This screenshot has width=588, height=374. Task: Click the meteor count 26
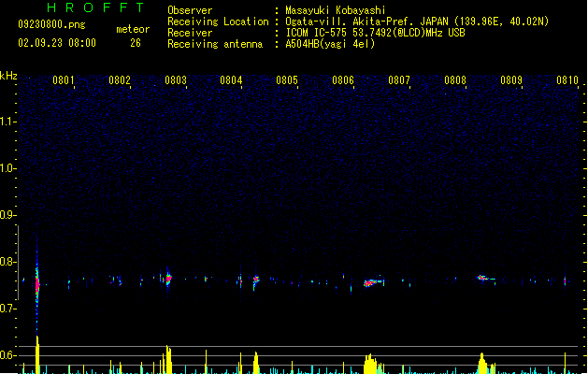[136, 43]
